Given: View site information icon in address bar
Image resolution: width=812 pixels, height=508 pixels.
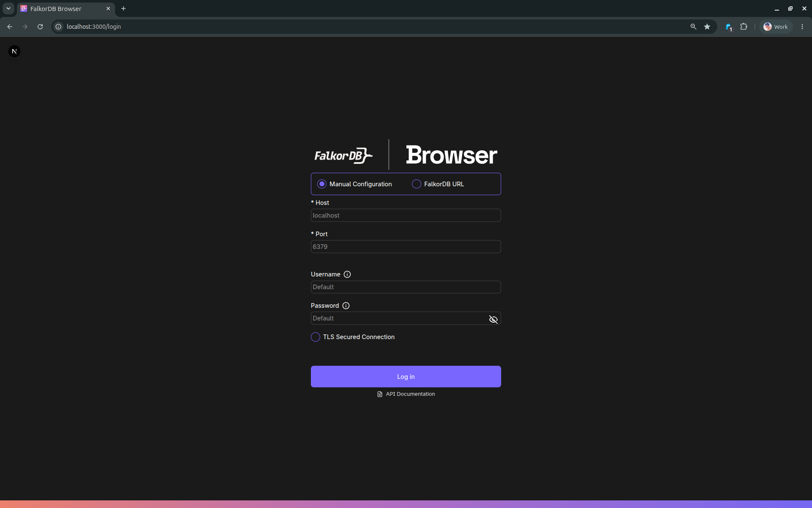Looking at the screenshot, I should [59, 27].
